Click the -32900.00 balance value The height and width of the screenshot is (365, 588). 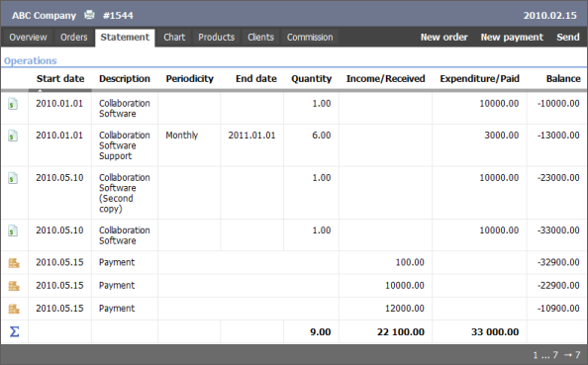click(x=558, y=262)
